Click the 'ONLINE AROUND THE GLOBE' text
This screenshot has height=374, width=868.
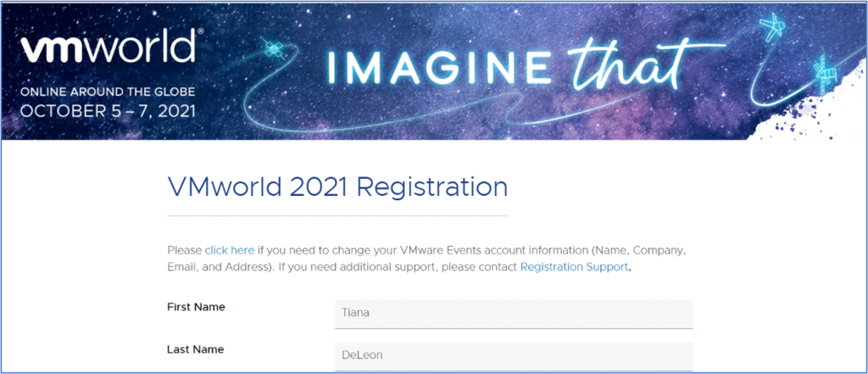[108, 92]
